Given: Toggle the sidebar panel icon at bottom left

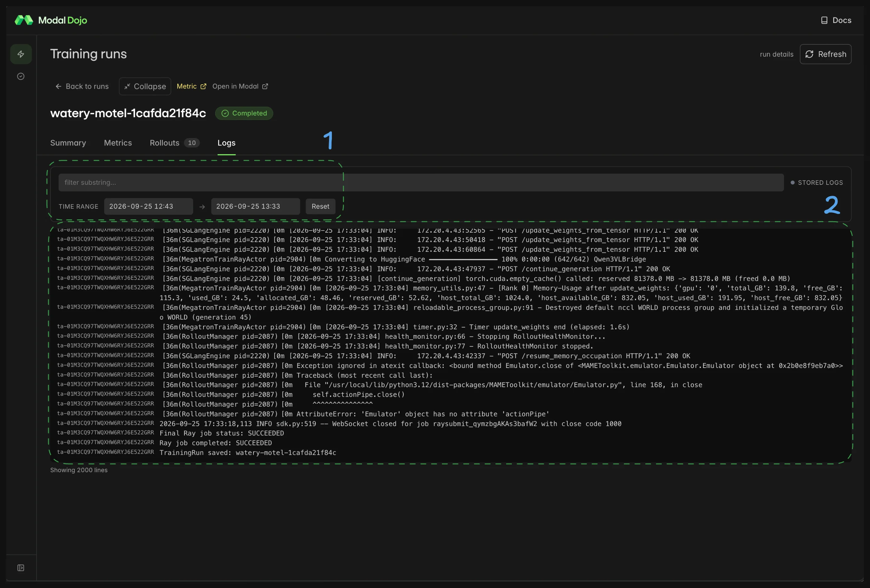Looking at the screenshot, I should point(21,568).
